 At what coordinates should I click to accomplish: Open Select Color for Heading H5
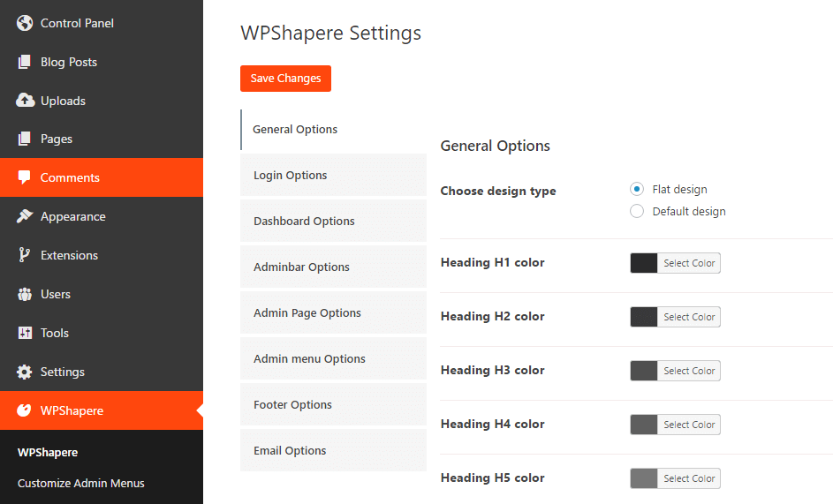pyautogui.click(x=689, y=478)
